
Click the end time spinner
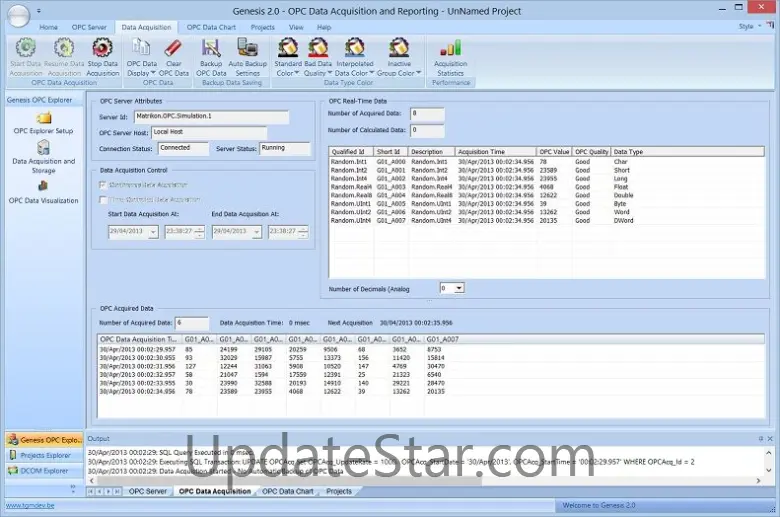pos(303,232)
